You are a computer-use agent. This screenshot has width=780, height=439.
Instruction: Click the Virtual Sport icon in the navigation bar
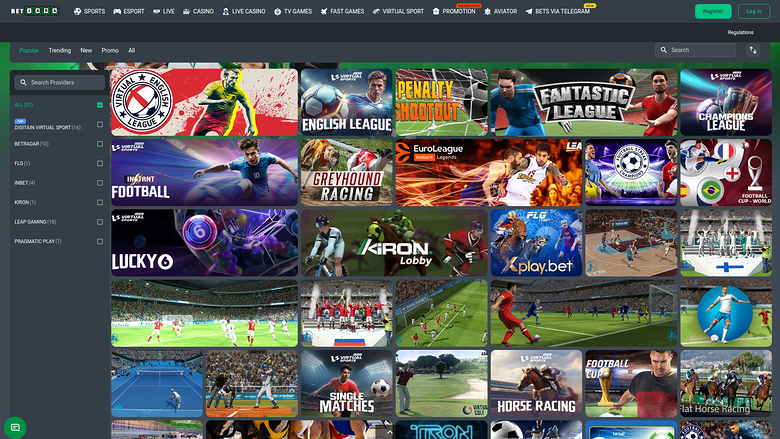(376, 11)
